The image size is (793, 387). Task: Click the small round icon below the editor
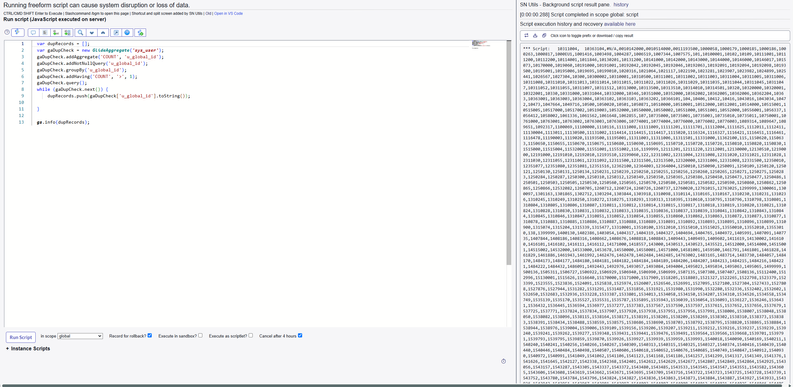pos(503,361)
